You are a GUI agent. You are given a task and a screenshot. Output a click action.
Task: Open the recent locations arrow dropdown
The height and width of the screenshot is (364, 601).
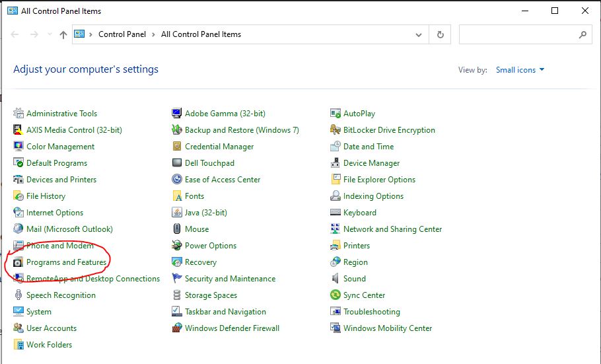(x=50, y=34)
